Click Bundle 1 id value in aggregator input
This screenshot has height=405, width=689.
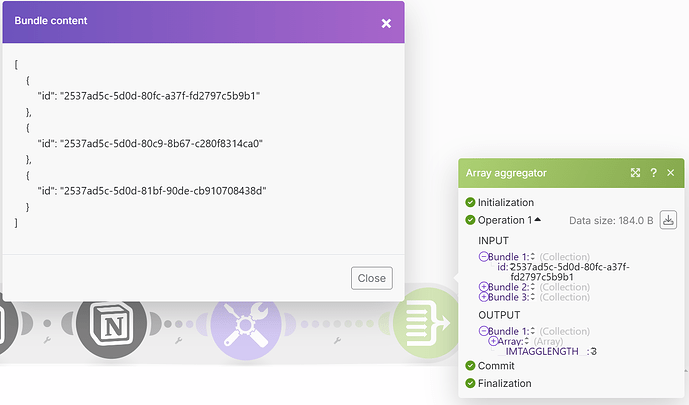point(570,272)
